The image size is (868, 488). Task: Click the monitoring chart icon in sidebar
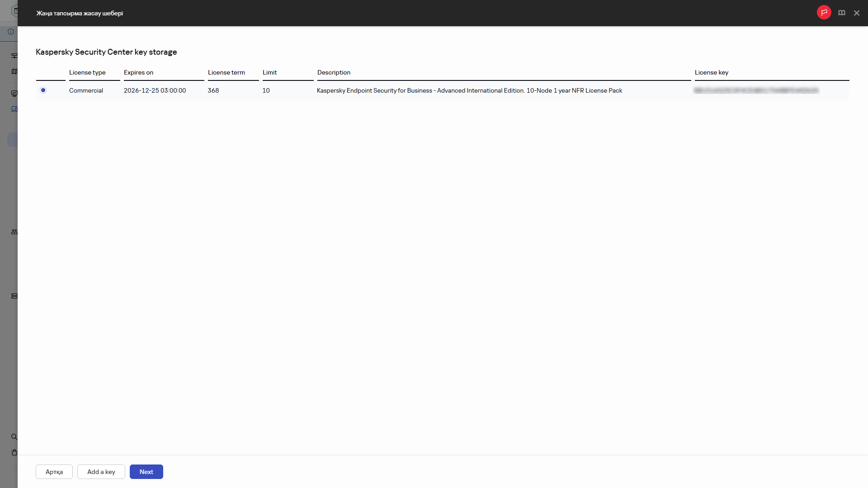(x=14, y=94)
